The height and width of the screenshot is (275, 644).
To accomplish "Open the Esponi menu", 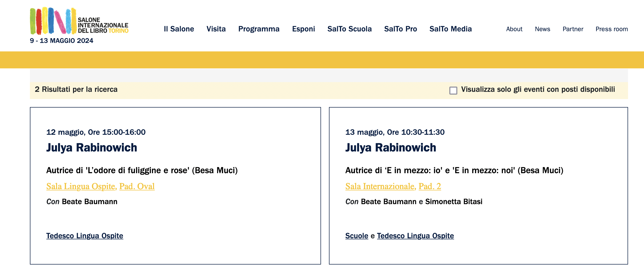I will pos(304,29).
